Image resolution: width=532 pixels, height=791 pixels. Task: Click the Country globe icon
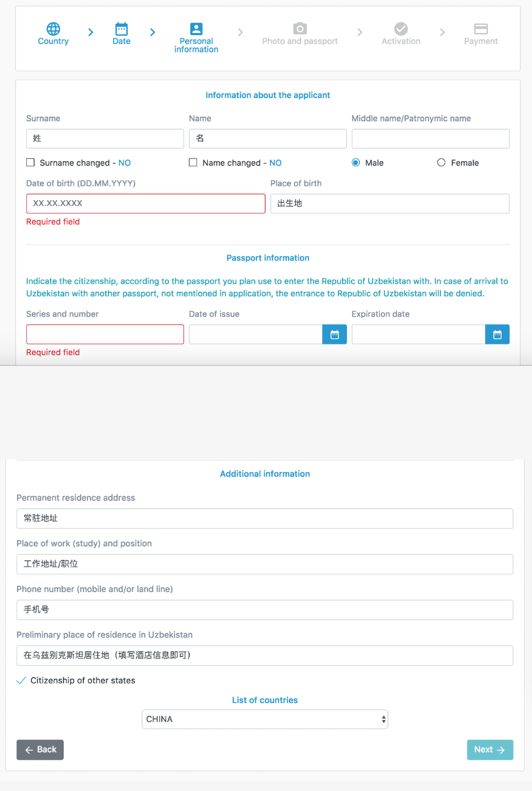[x=53, y=29]
